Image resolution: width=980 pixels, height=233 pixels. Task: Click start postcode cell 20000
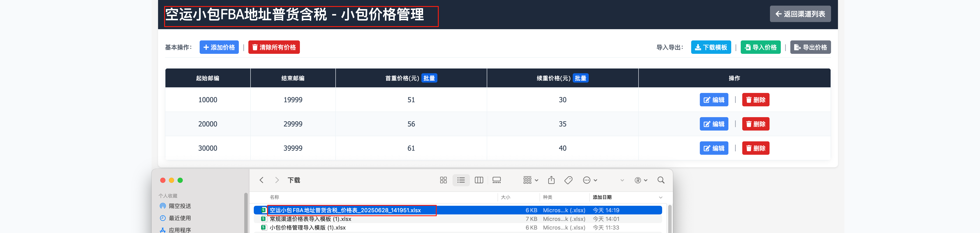coord(208,124)
